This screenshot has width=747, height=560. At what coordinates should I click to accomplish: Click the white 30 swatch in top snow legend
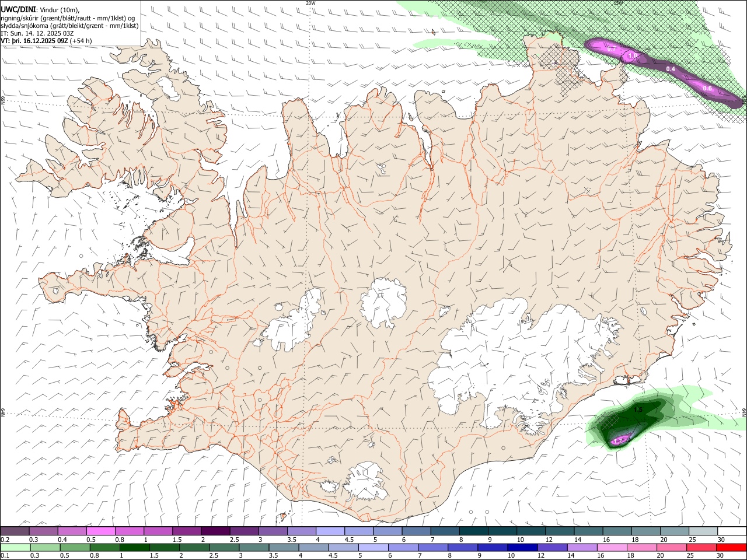click(731, 531)
